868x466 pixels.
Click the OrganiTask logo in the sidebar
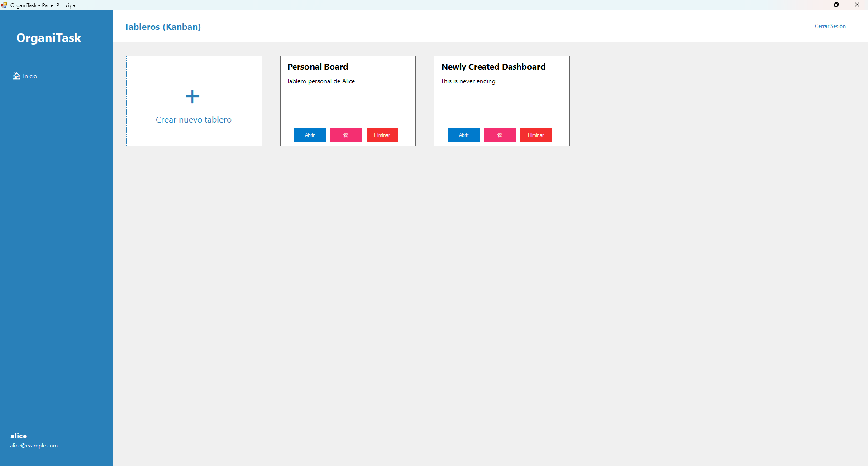tap(48, 38)
